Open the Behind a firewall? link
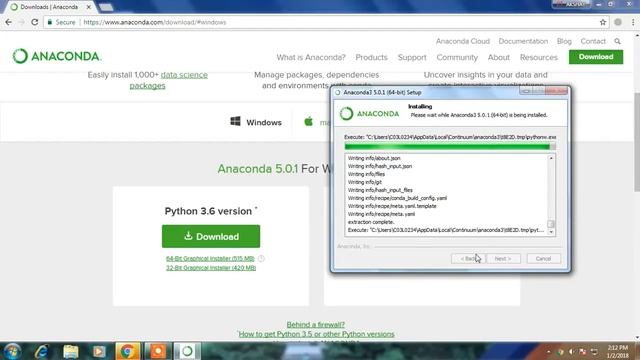 pyautogui.click(x=316, y=324)
